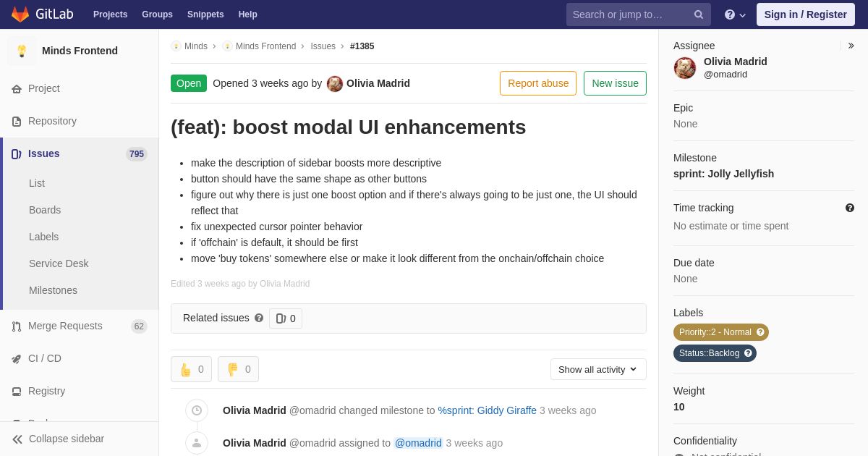Viewport: 868px width, 456px height.
Task: Click the Time tracking help icon
Action: tap(850, 208)
